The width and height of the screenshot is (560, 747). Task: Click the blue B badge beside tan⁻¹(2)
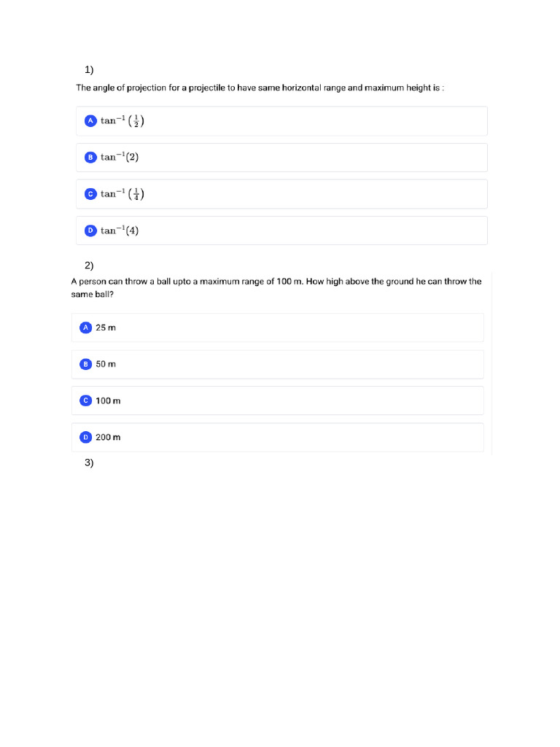90,158
